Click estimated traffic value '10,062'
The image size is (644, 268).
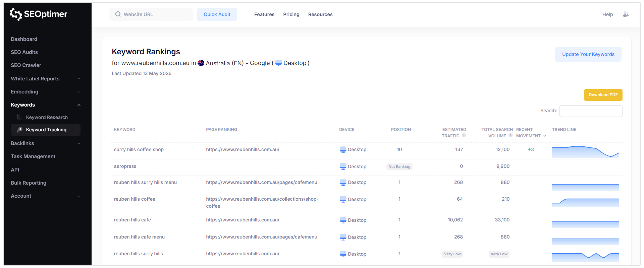tap(455, 220)
